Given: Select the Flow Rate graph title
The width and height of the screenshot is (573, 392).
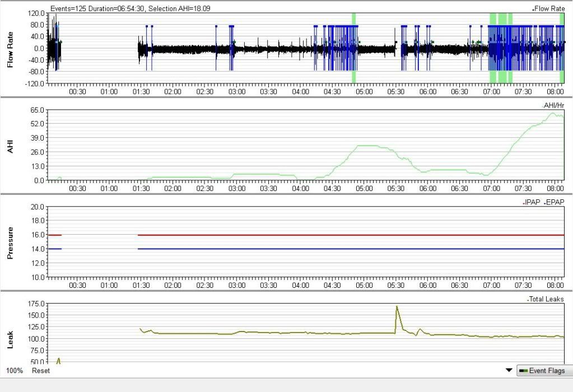Looking at the screenshot, I should pyautogui.click(x=10, y=49).
